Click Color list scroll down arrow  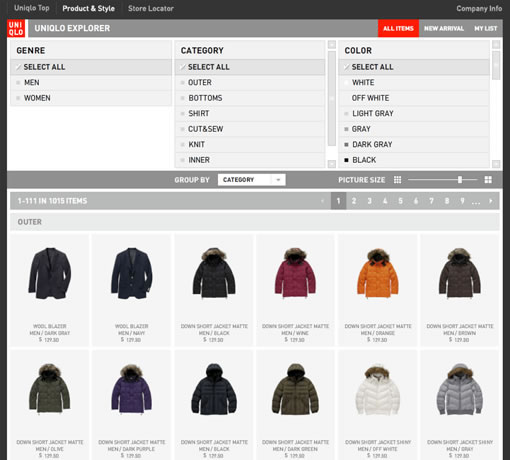click(x=496, y=164)
